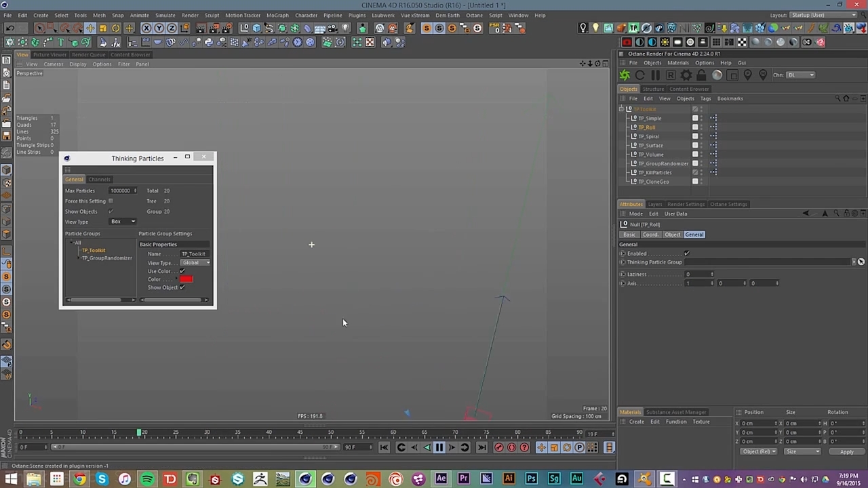The height and width of the screenshot is (488, 868).
Task: Select the Cube primitive icon in toolbar
Action: pyautogui.click(x=257, y=28)
